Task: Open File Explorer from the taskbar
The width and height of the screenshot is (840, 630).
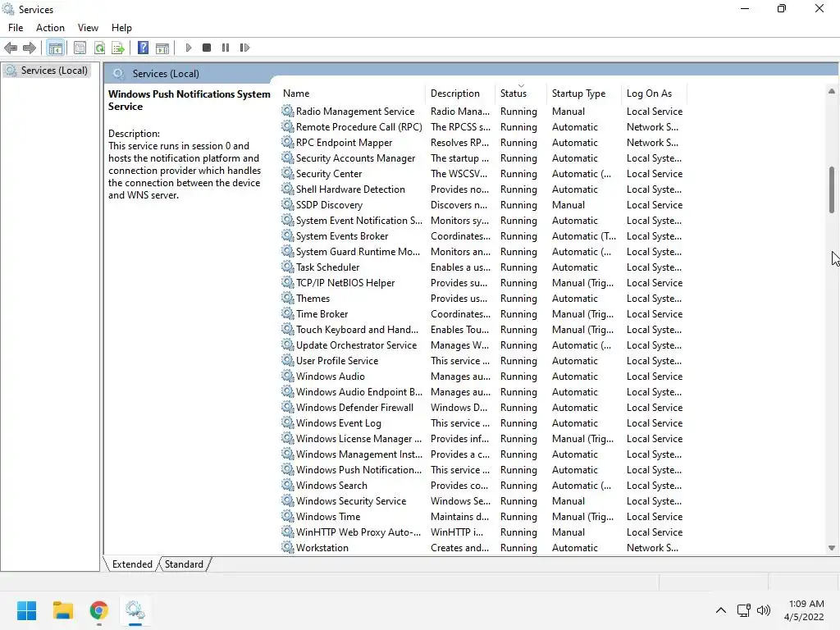Action: tap(62, 610)
